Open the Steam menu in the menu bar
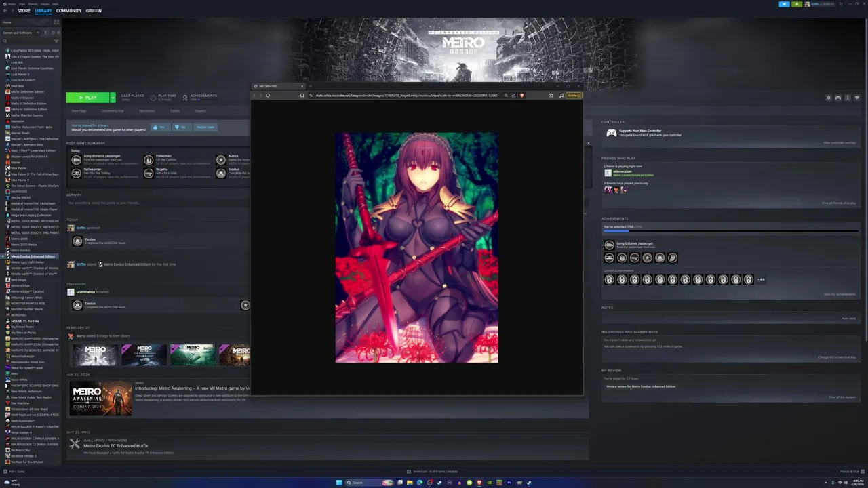 13,3
